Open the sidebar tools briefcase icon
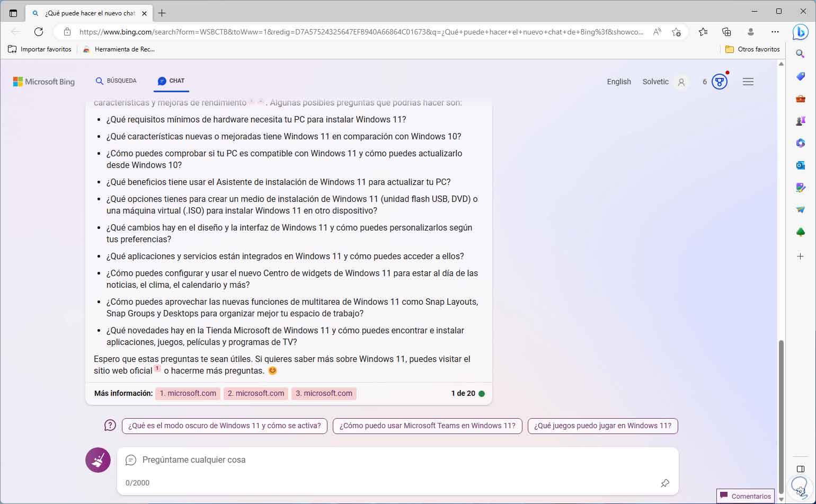The image size is (816, 504). click(x=801, y=99)
